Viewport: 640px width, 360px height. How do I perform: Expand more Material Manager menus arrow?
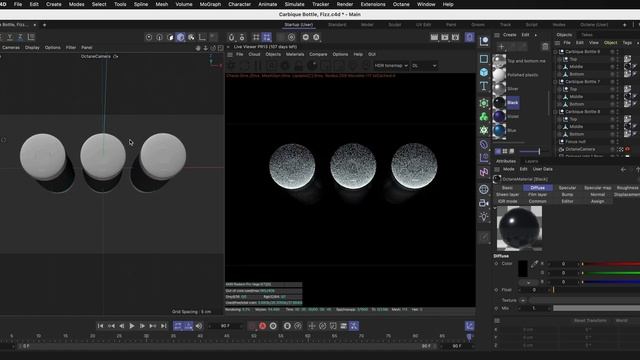point(536,35)
